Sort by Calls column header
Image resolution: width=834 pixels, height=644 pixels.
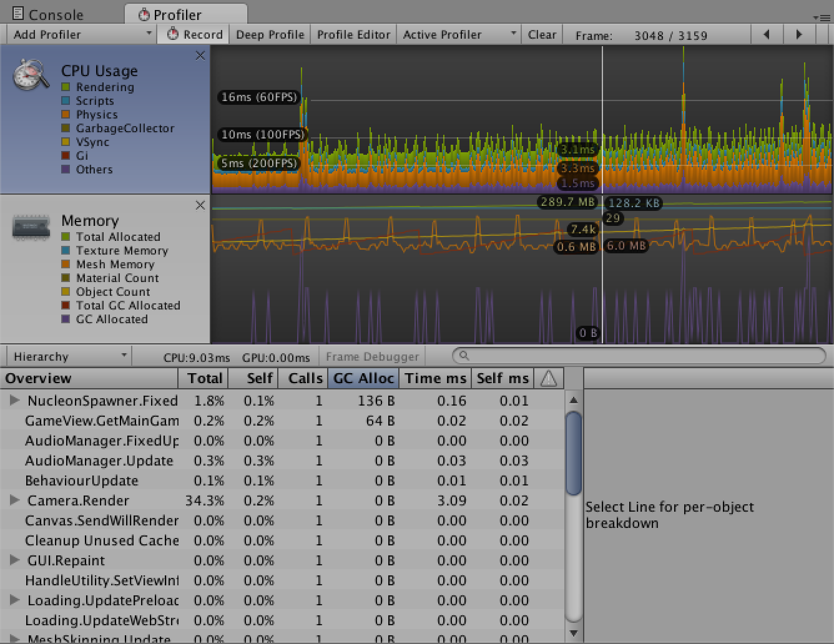302,378
